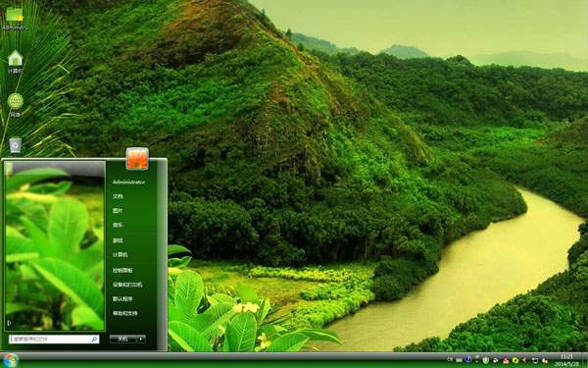
Task: Open 图片 in the Start menu
Action: point(118,211)
